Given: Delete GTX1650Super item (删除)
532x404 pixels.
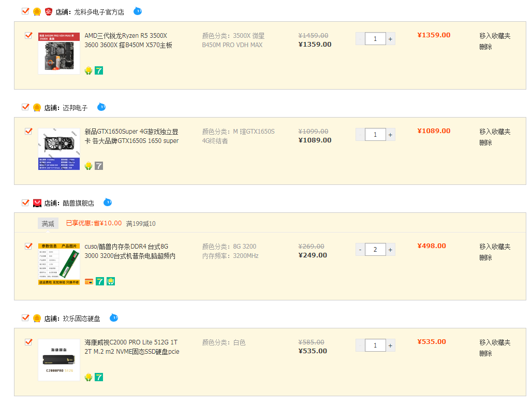Looking at the screenshot, I should click(x=485, y=143).
